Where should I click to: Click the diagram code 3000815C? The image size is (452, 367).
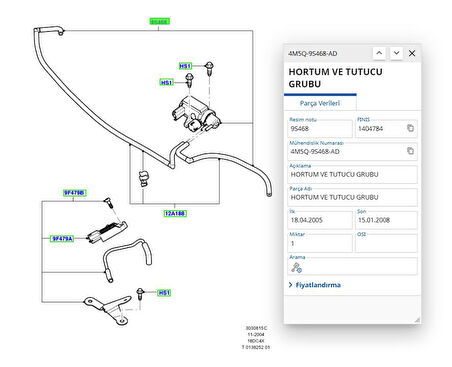pos(256,328)
